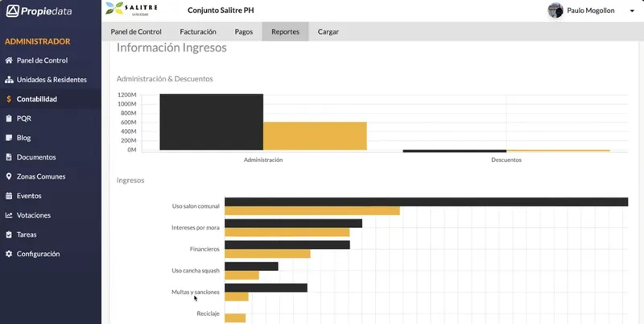Click the Conjunto Salitre PH title
644x324 pixels.
pyautogui.click(x=221, y=10)
